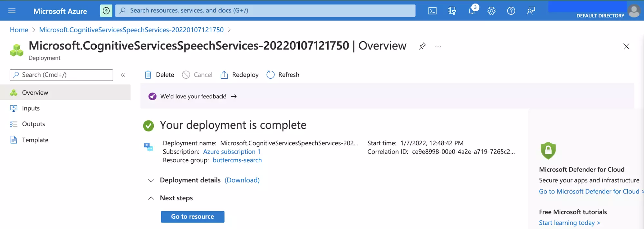Focus the global search resources field
This screenshot has width=644, height=229.
265,11
